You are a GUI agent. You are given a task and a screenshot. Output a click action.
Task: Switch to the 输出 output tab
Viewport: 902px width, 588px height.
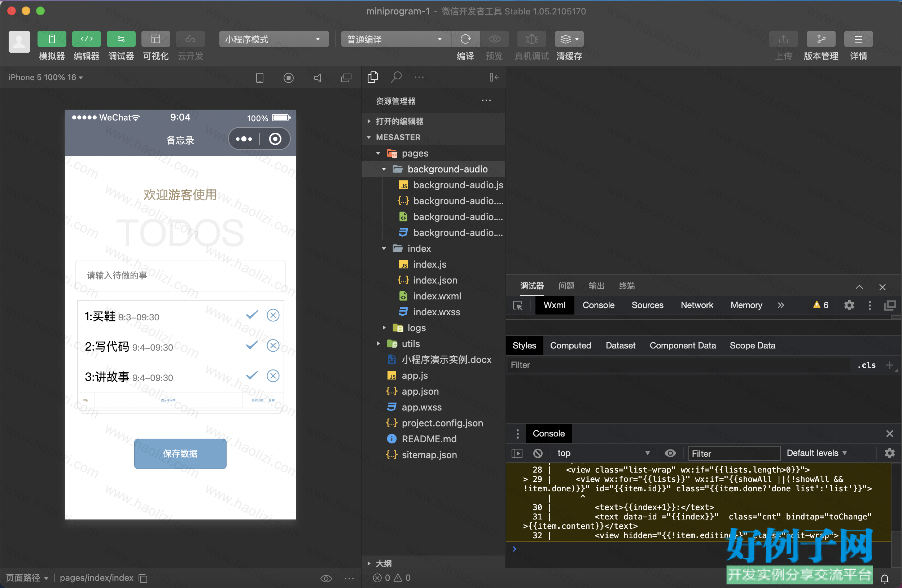tap(596, 286)
